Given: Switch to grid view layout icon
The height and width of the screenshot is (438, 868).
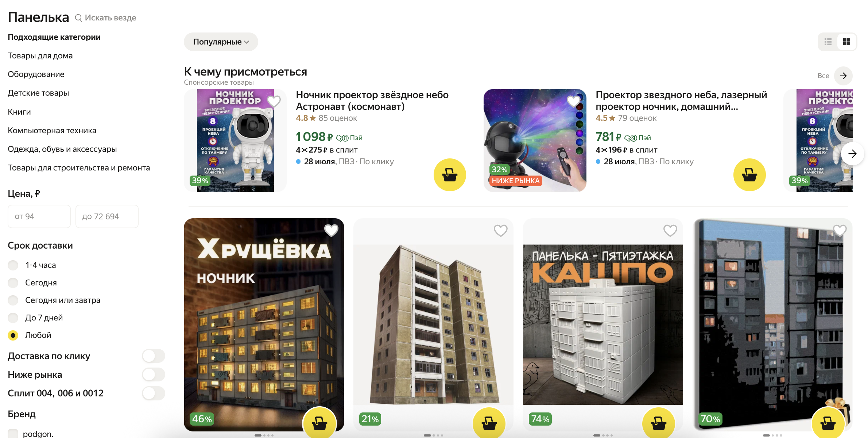Looking at the screenshot, I should pos(846,42).
